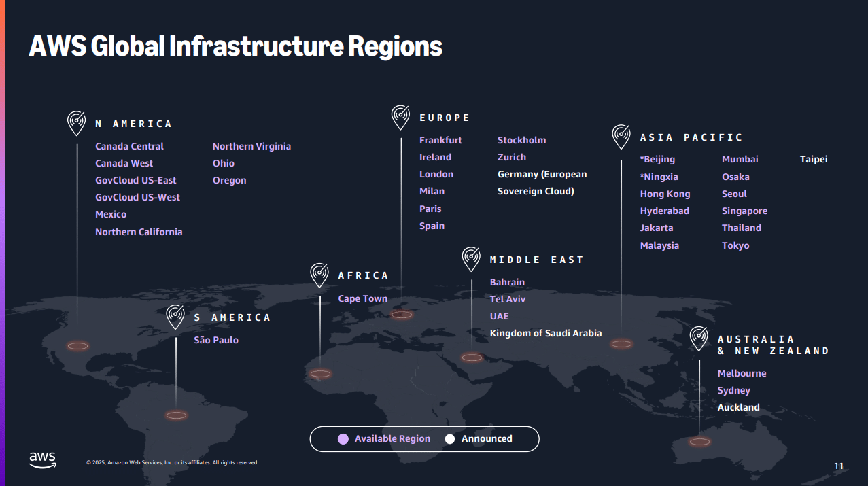Screen dimensions: 868x486
Task: Click Canada Central region
Action: (129, 146)
